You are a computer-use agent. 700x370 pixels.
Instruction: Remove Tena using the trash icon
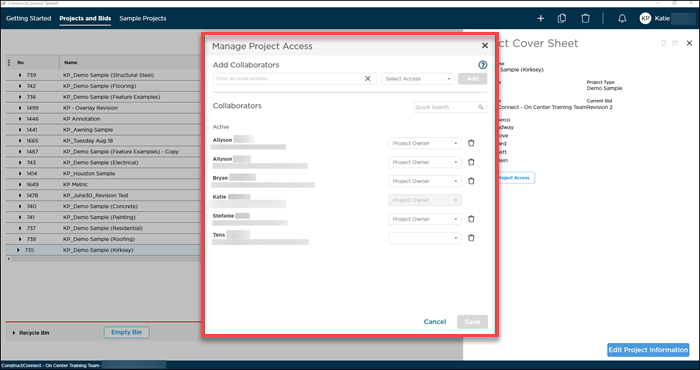(x=471, y=238)
